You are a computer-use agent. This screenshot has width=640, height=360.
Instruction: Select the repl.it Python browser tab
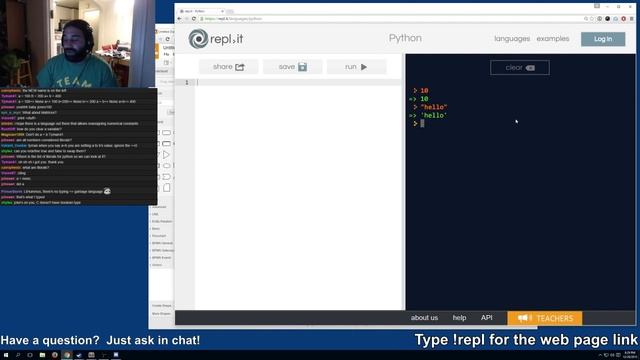click(x=201, y=11)
